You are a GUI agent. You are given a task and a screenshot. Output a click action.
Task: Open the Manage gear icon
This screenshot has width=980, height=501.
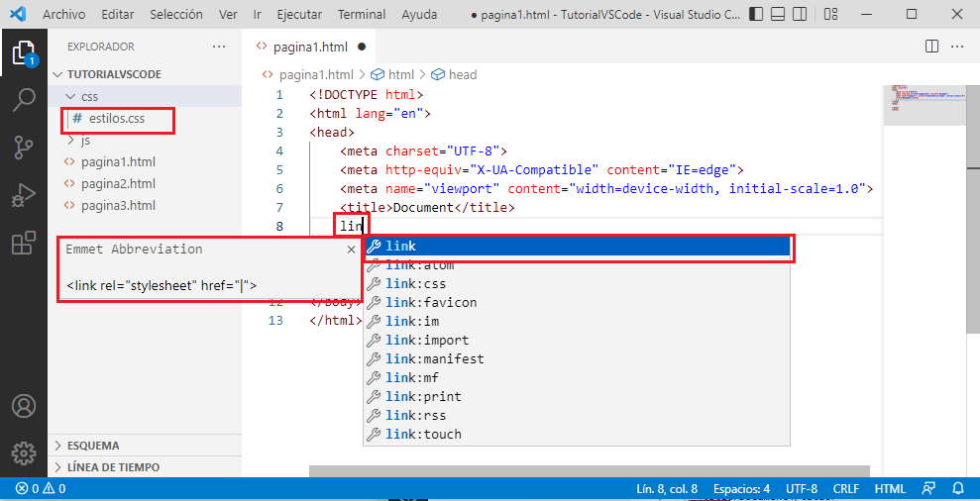tap(24, 452)
